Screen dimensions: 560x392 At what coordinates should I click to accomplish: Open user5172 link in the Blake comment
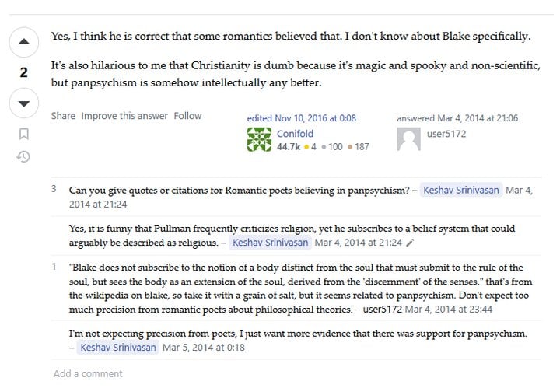(383, 310)
